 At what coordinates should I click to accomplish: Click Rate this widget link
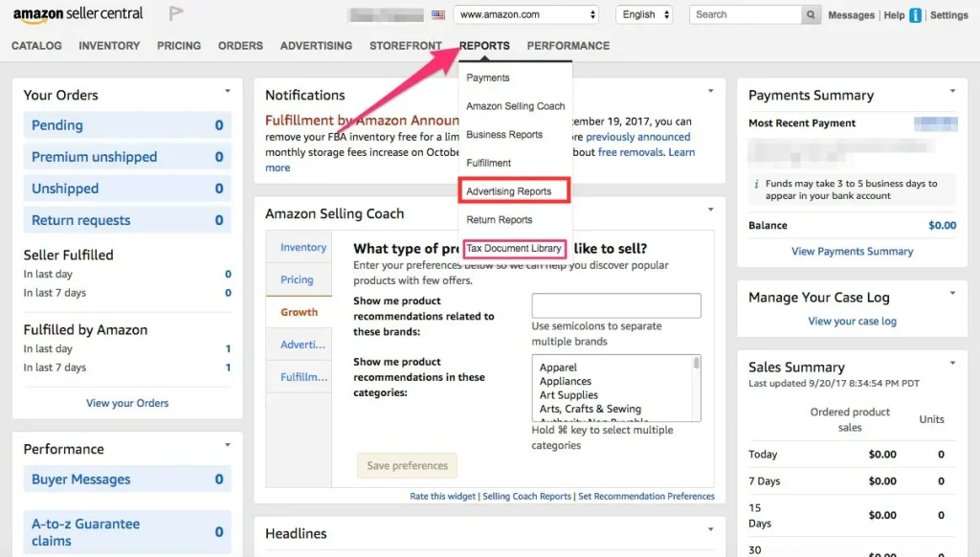[442, 497]
